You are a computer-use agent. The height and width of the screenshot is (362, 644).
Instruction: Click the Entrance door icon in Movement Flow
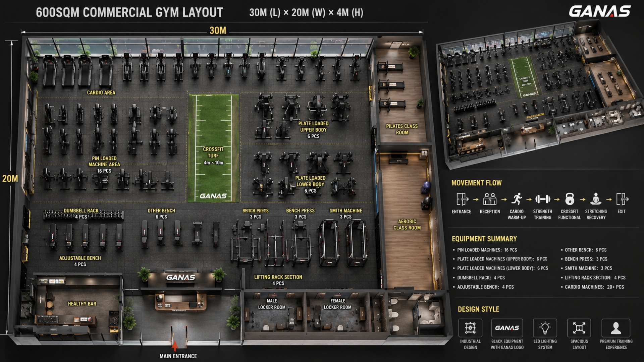pyautogui.click(x=462, y=199)
